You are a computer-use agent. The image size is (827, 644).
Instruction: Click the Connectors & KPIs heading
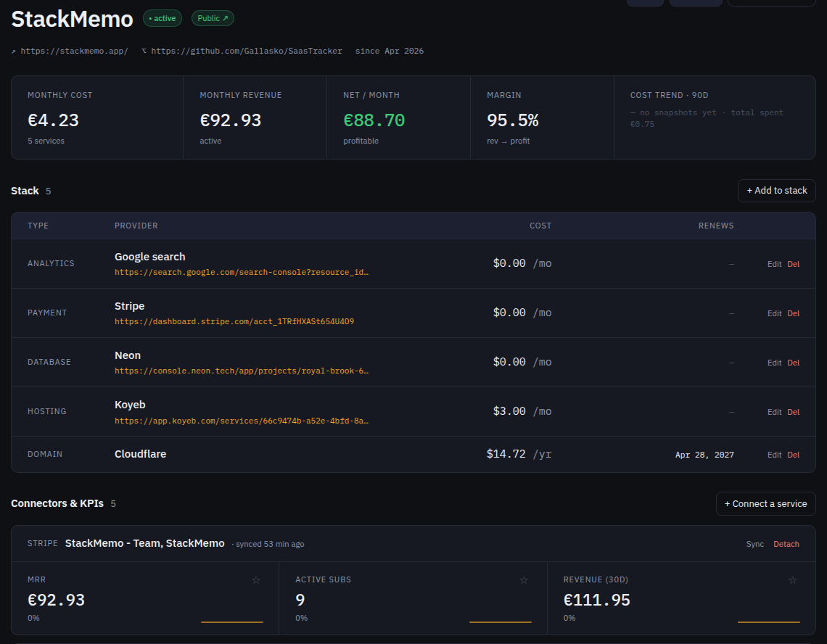click(57, 504)
